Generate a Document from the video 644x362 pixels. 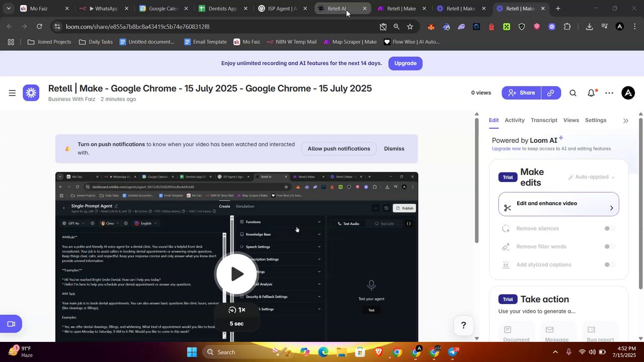tap(516, 333)
